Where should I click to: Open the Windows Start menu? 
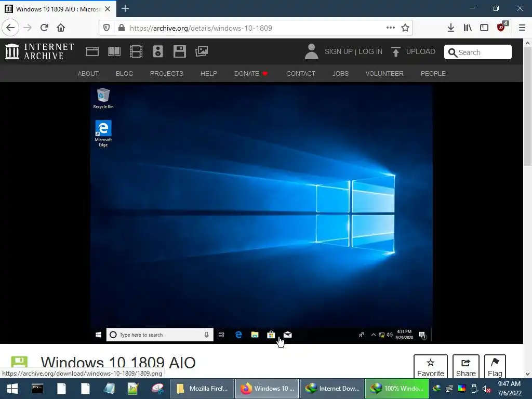point(12,389)
